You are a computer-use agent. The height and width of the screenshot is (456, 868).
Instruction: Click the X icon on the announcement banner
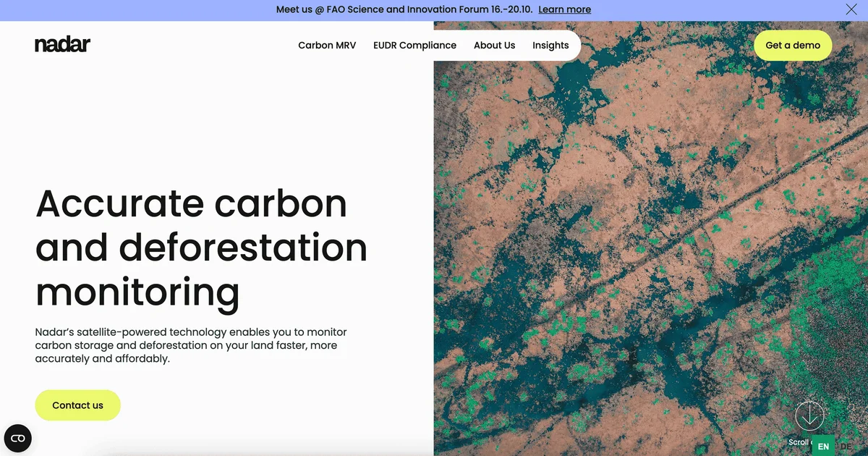point(851,9)
